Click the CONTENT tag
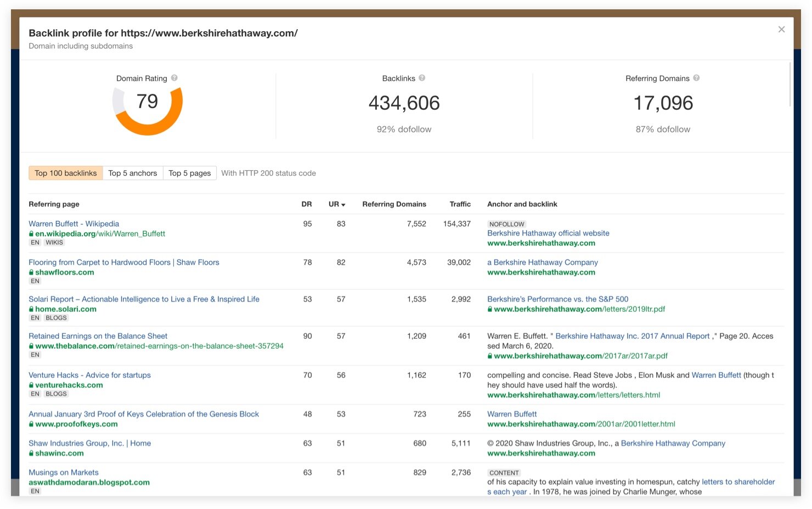This screenshot has height=509, width=812. pos(504,473)
